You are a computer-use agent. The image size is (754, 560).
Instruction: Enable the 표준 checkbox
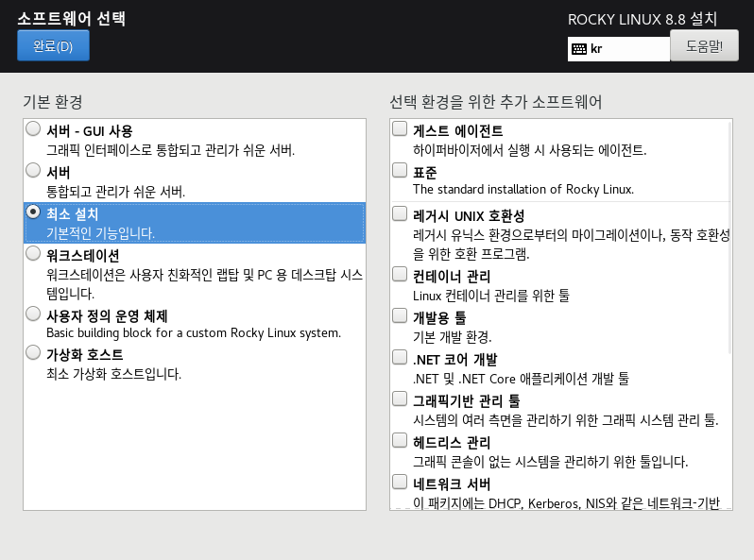400,170
